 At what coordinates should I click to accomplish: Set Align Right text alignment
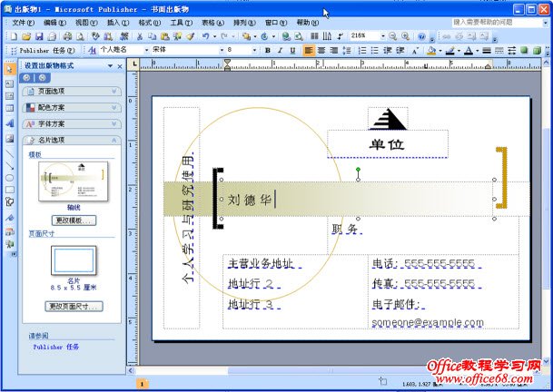(333, 51)
